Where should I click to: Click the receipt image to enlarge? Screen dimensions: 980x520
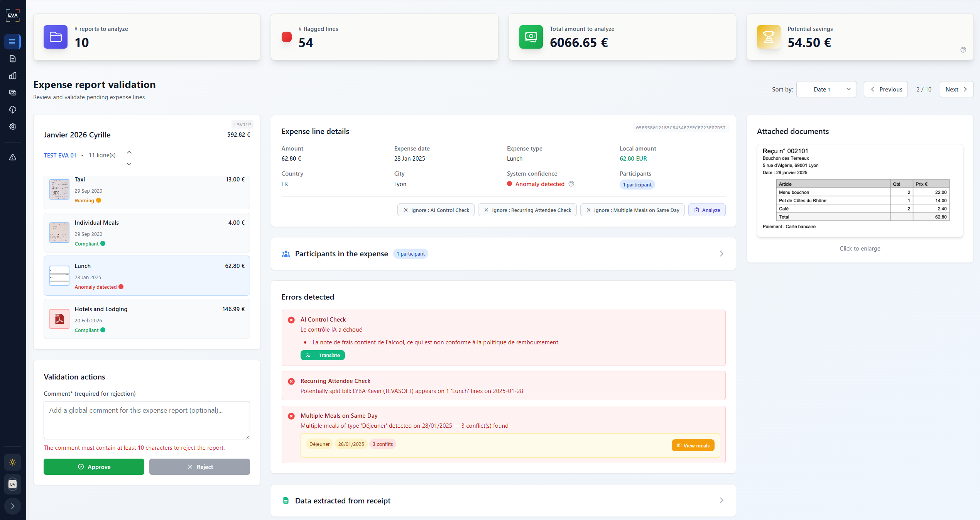coord(860,190)
